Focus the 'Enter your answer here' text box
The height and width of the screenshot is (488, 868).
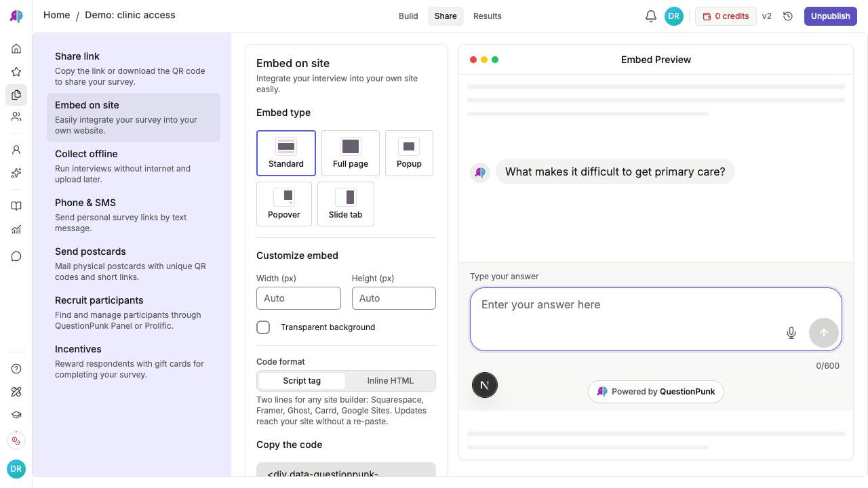[656, 319]
